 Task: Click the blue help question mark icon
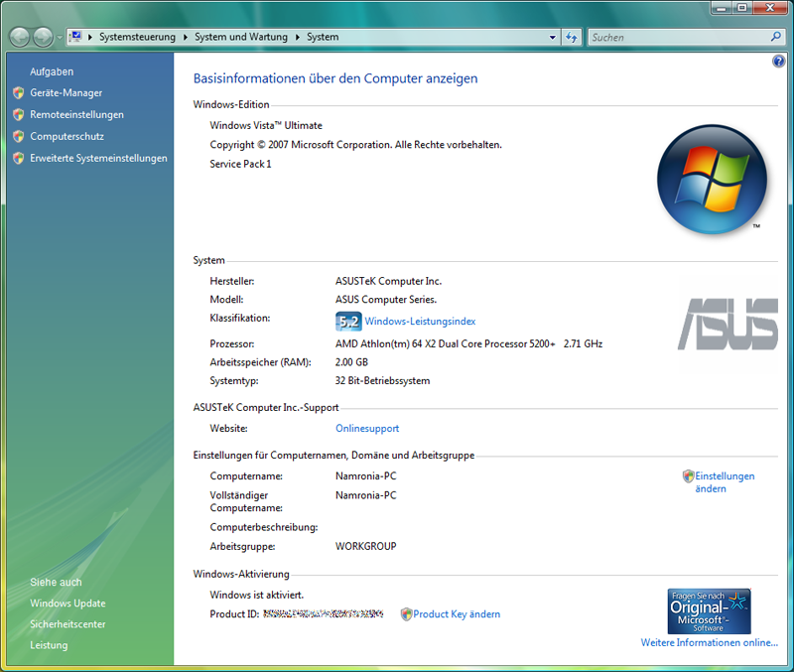(x=778, y=62)
